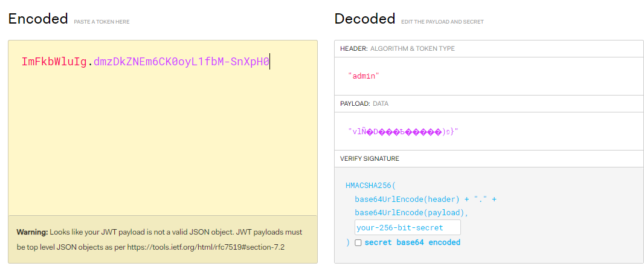Click the base64UrlEncode(payload) line
This screenshot has width=644, height=266.
point(411,212)
